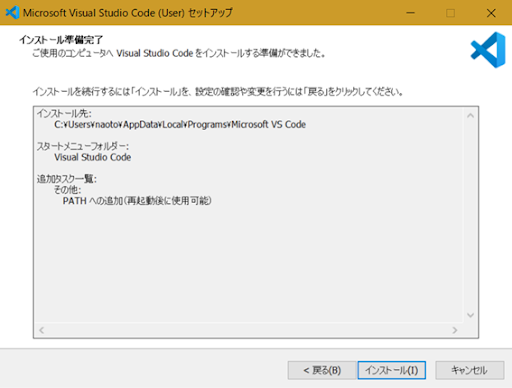
Task: Go back with the < 戻る(B) button
Action: [x=322, y=370]
